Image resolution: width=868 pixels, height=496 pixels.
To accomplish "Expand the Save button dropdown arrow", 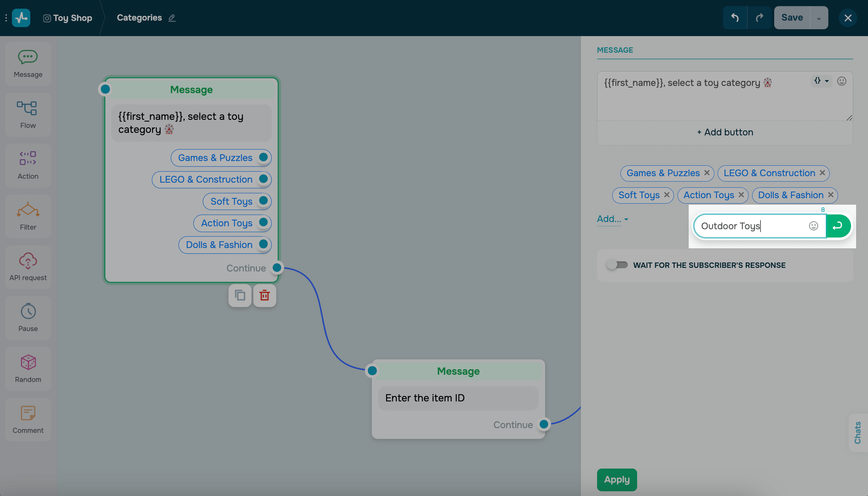I will pyautogui.click(x=819, y=18).
